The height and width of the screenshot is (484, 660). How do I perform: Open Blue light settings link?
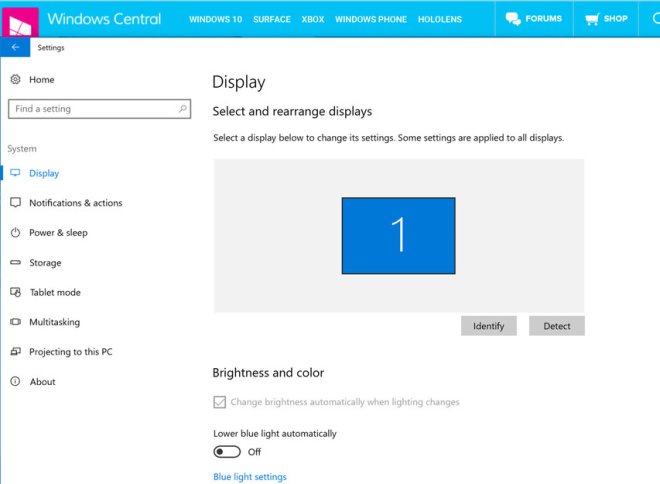[x=250, y=477]
